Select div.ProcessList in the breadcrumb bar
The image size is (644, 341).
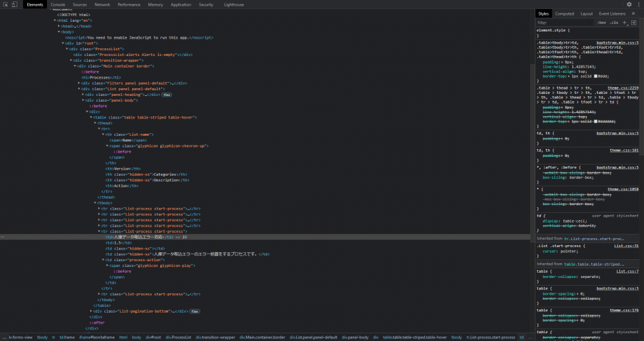[x=178, y=337]
